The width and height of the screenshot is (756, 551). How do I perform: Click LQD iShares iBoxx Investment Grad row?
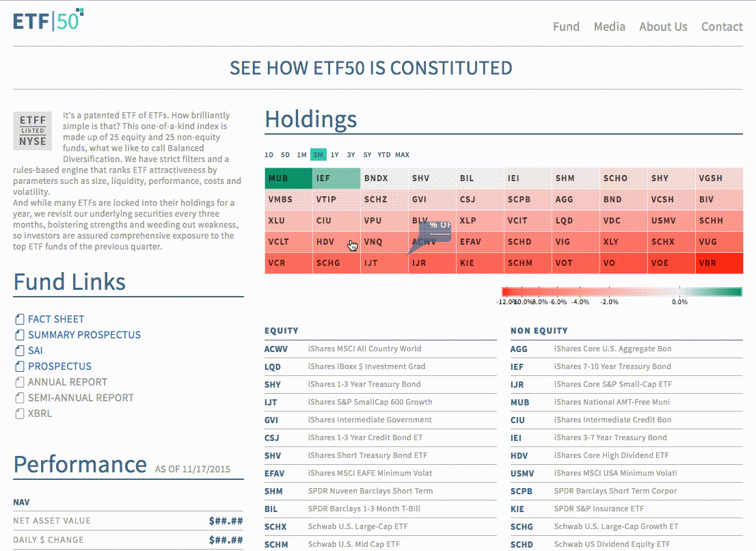click(381, 367)
